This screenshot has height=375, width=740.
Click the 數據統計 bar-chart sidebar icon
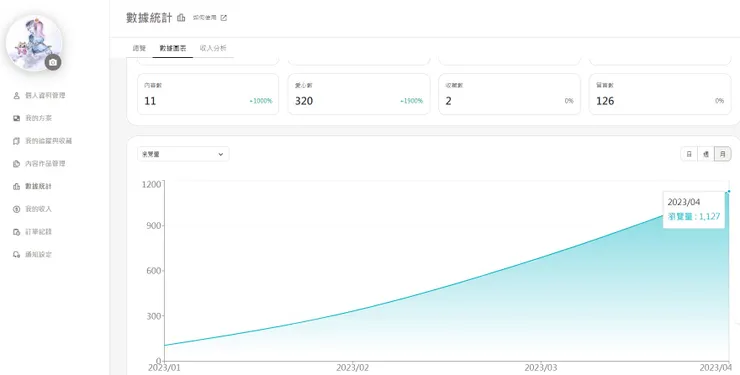(x=17, y=186)
